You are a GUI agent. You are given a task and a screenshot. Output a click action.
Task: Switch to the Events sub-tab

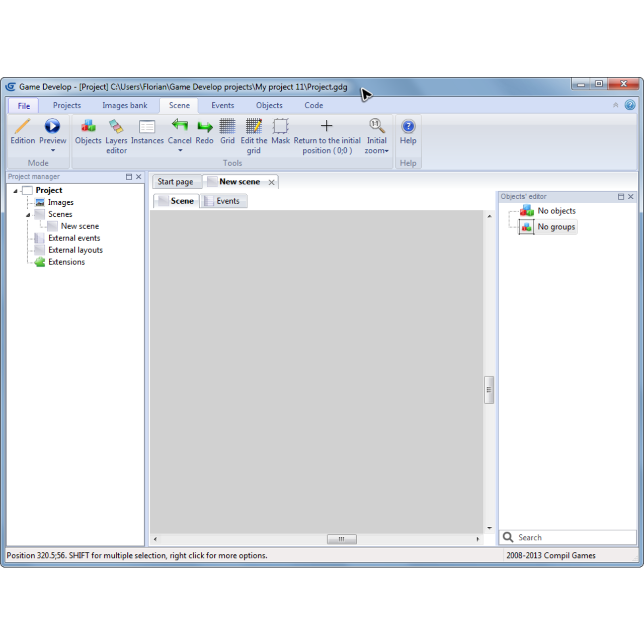pyautogui.click(x=223, y=201)
